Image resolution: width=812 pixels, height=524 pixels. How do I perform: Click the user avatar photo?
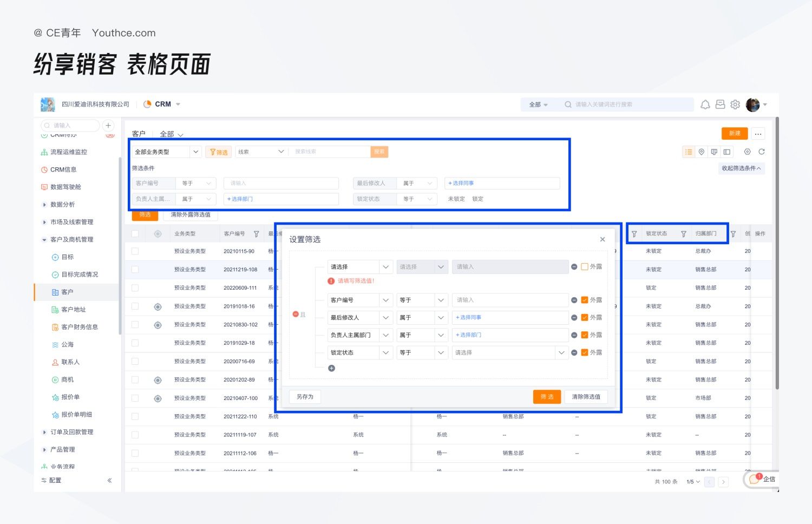pyautogui.click(x=752, y=104)
